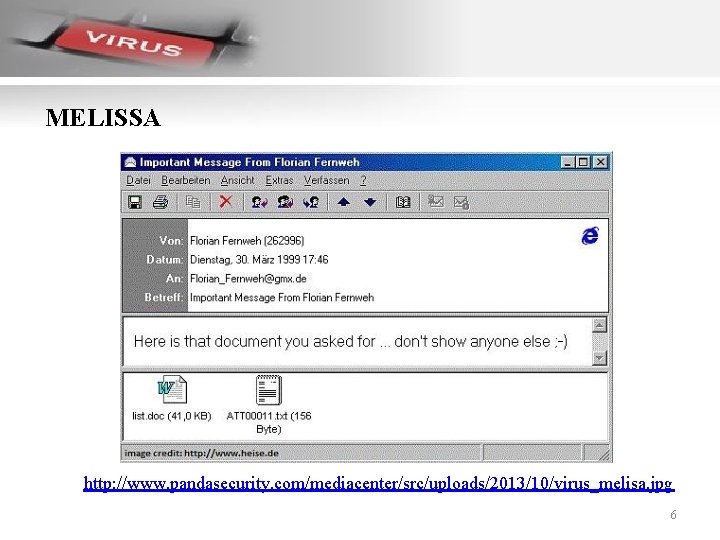720x540 pixels.
Task: Click the message body text
Action: pos(351,342)
